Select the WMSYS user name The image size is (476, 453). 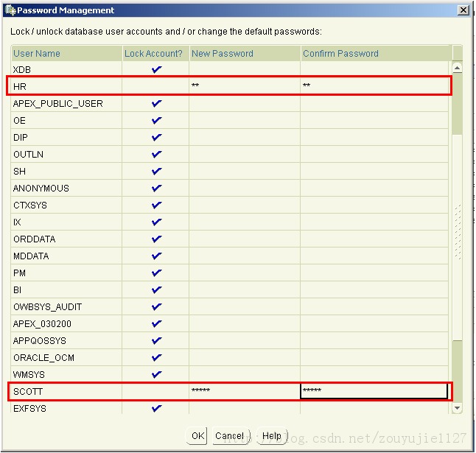coord(29,375)
